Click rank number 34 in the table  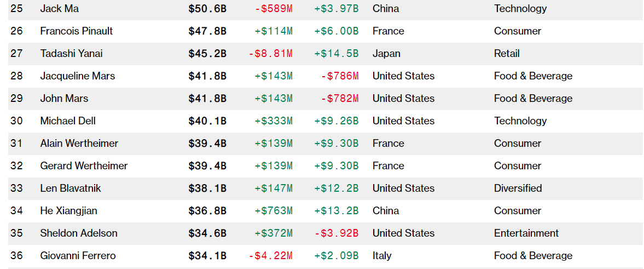click(x=17, y=211)
